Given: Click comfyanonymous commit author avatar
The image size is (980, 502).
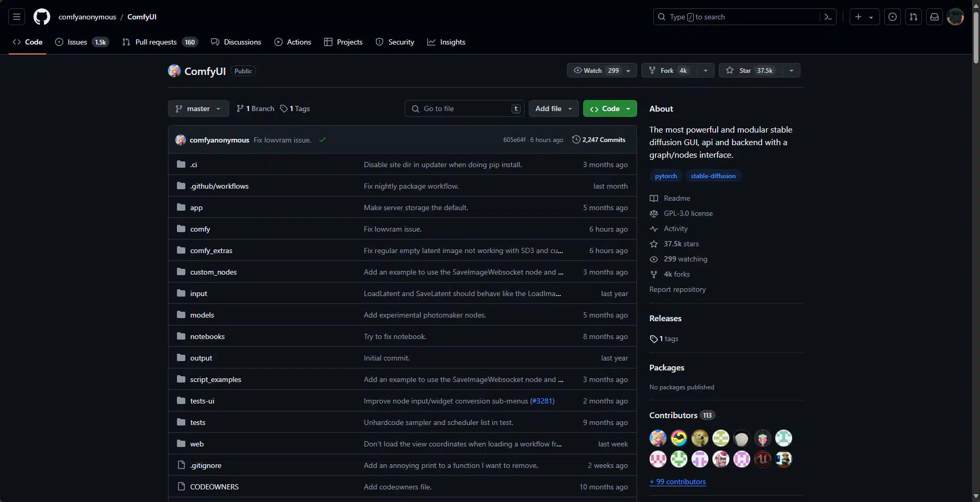Looking at the screenshot, I should [181, 139].
